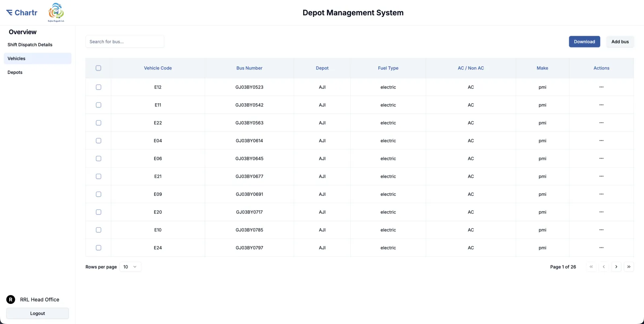Open actions menu for bus E04
This screenshot has height=324, width=644.
[601, 141]
